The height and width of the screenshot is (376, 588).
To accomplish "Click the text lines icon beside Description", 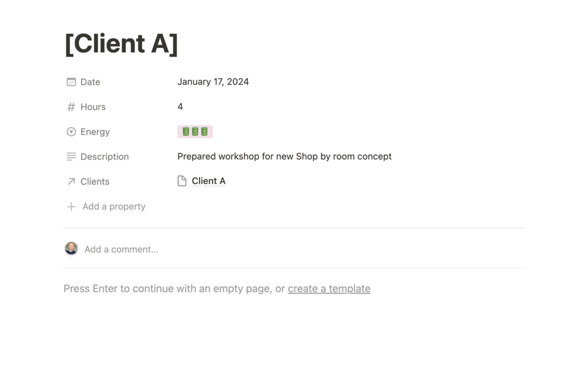I will pos(71,156).
